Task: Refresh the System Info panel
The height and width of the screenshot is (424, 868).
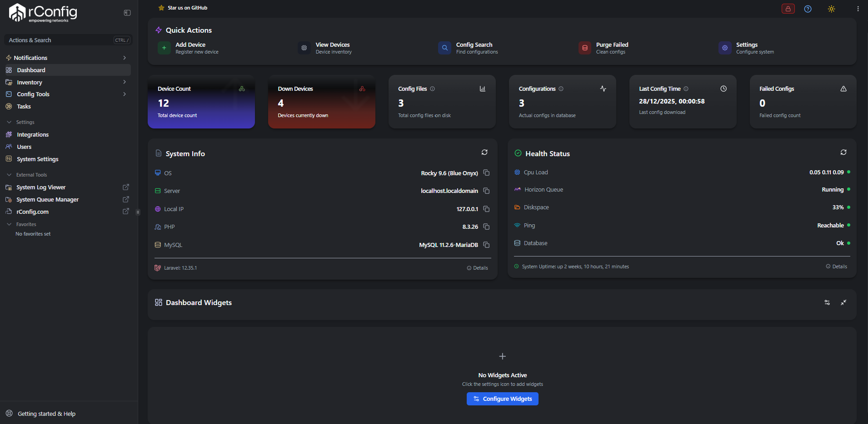Action: pos(484,153)
